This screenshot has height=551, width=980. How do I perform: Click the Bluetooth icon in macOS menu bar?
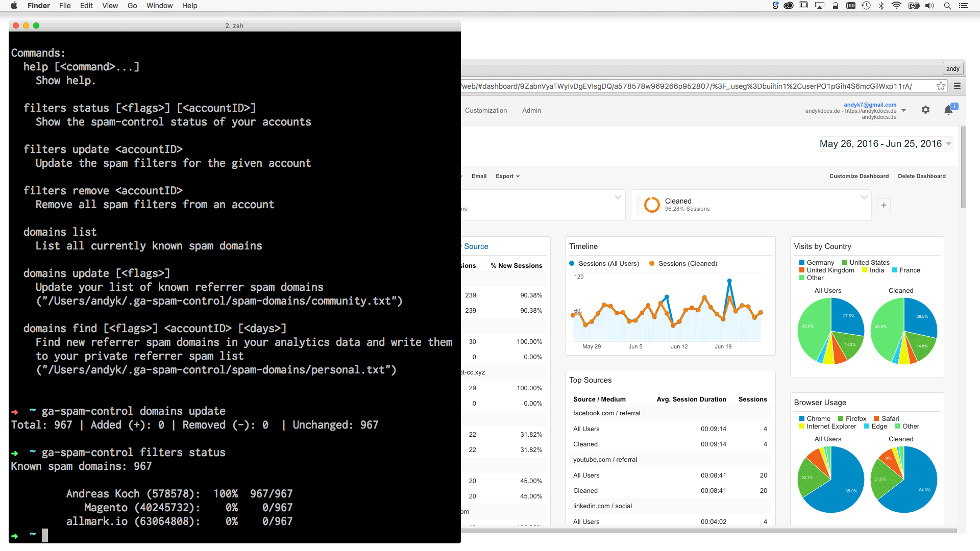(x=880, y=8)
